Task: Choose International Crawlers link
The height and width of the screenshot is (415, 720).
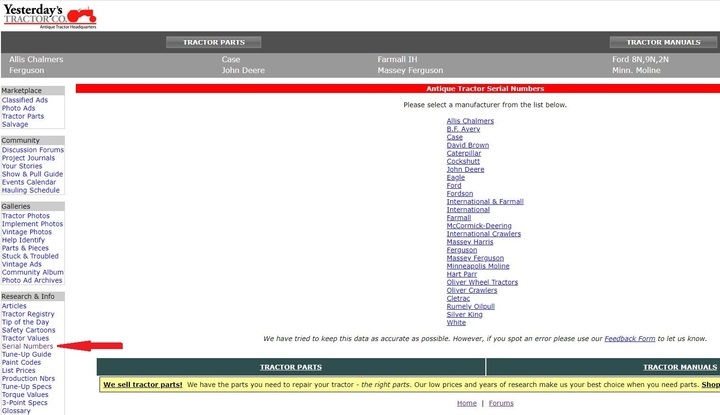Action: coord(484,234)
